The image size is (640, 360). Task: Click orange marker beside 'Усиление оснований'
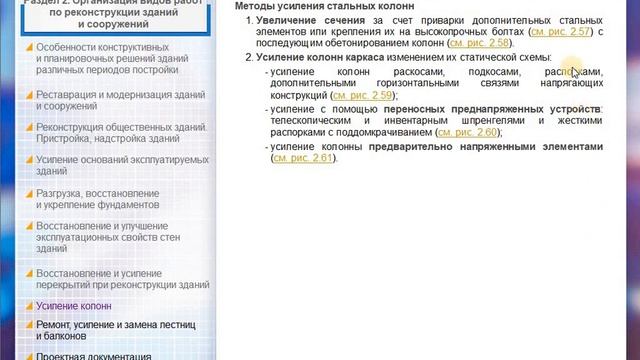(29, 160)
